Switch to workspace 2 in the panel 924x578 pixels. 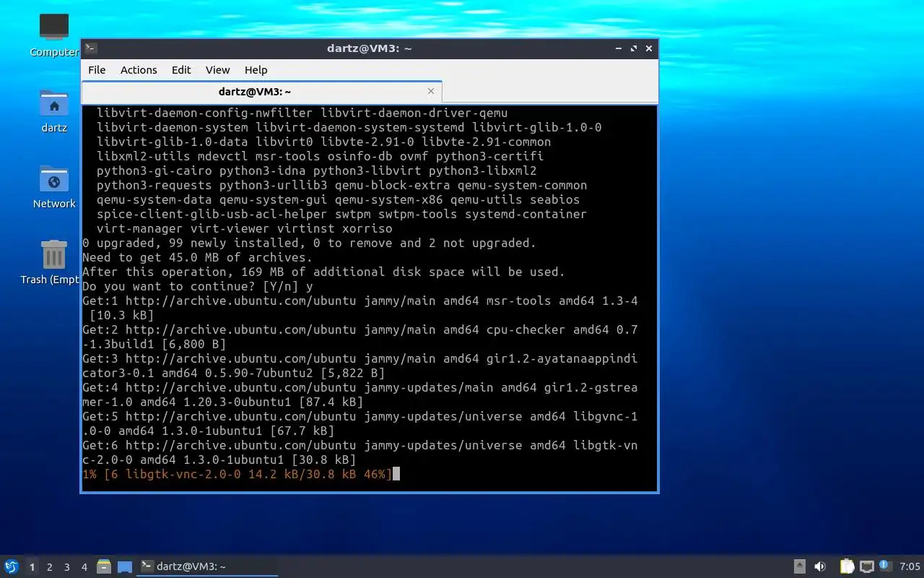pyautogui.click(x=49, y=567)
